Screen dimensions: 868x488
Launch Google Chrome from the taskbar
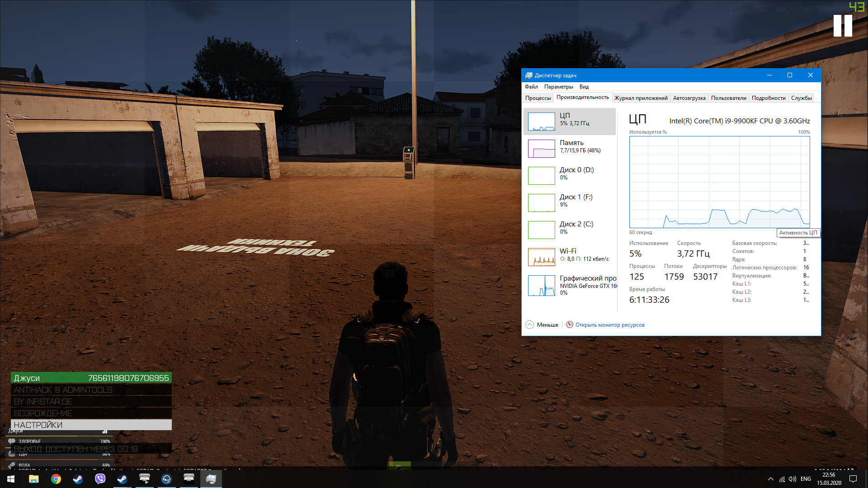(56, 479)
